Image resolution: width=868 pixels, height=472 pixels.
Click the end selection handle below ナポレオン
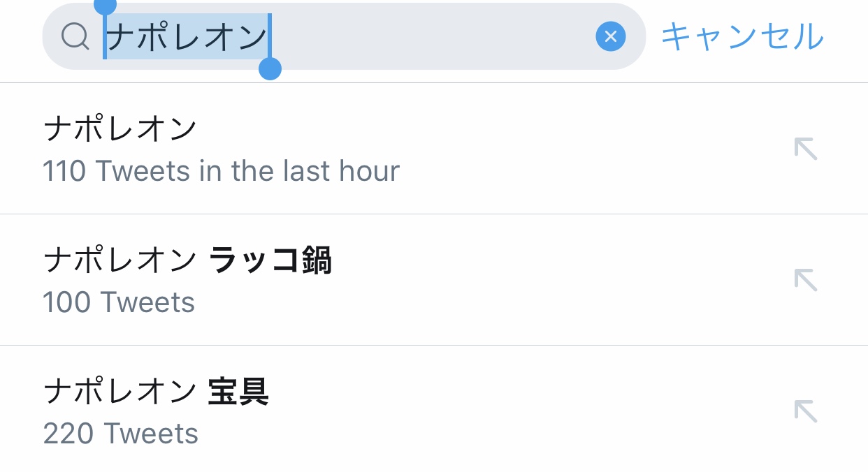[x=270, y=69]
